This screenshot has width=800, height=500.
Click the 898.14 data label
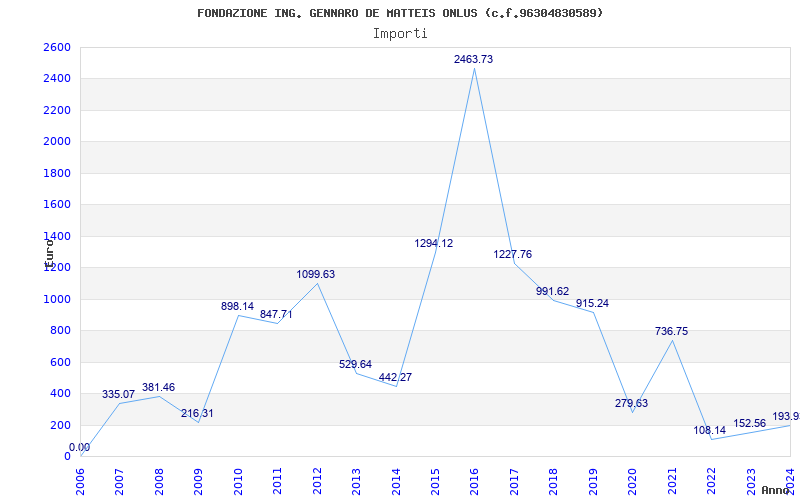237,306
